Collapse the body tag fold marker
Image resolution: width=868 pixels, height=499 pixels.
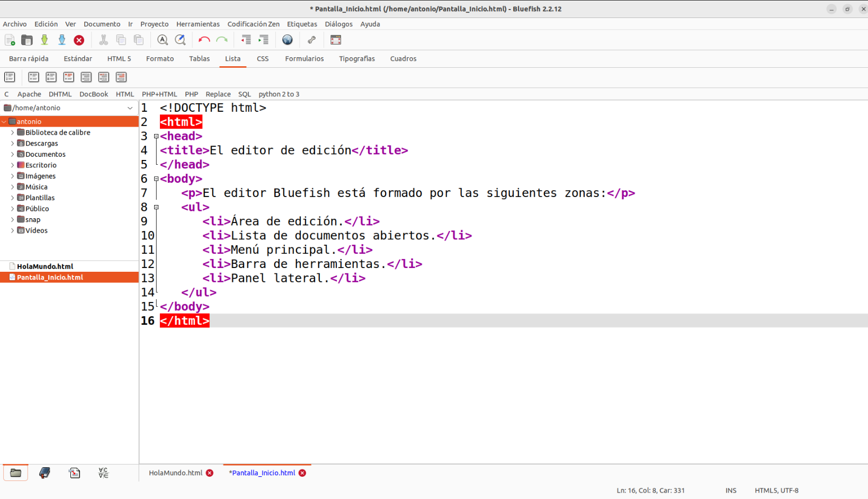point(156,179)
